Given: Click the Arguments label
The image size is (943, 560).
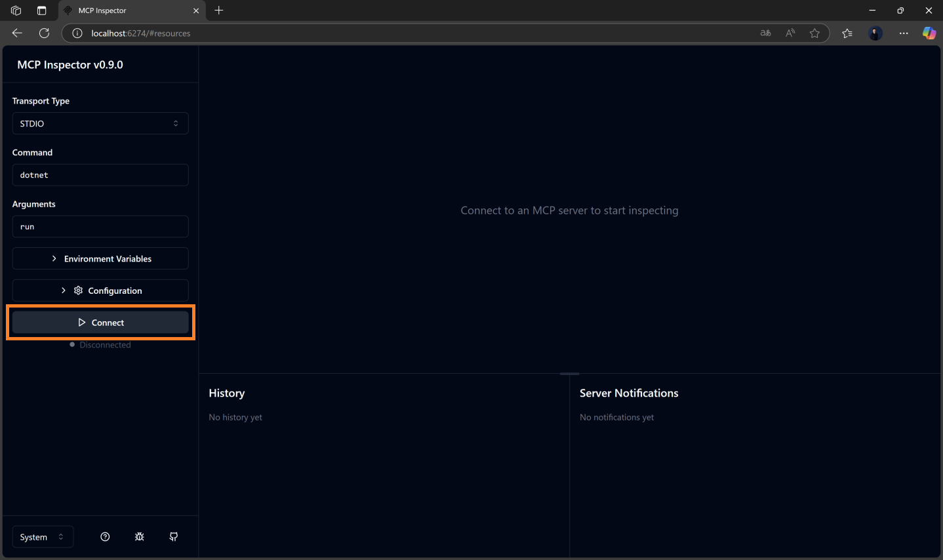Looking at the screenshot, I should point(34,205).
